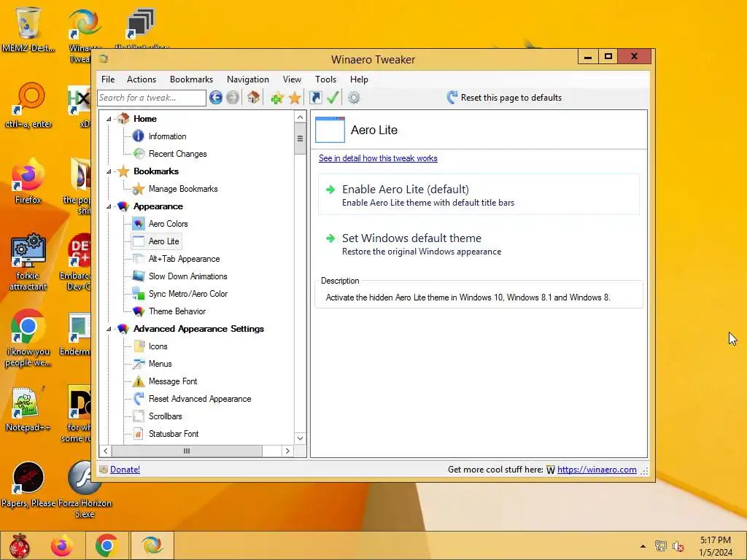Click the Aero Colors tree icon
The image size is (747, 560).
click(x=139, y=224)
